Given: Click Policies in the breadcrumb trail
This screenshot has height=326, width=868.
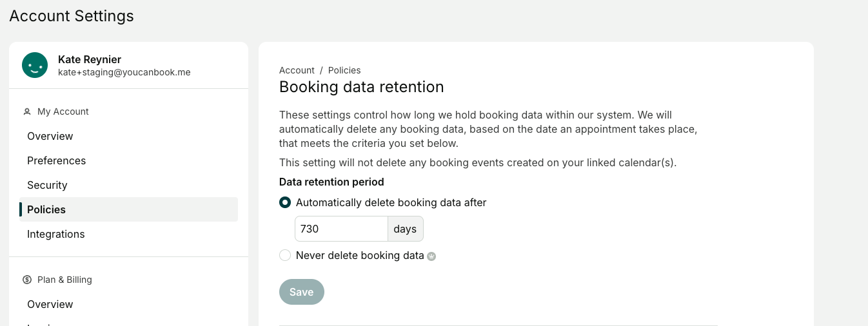Looking at the screenshot, I should click(x=344, y=70).
